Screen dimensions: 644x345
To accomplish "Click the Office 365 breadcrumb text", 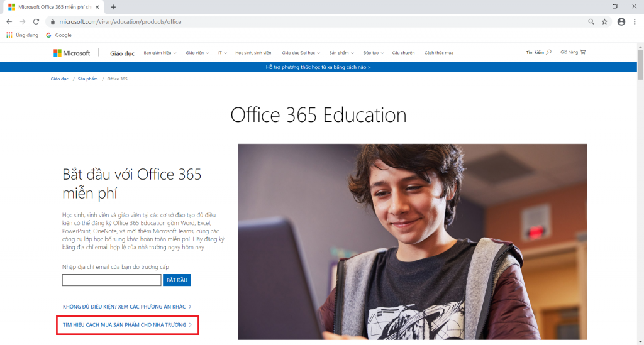I will click(x=118, y=79).
